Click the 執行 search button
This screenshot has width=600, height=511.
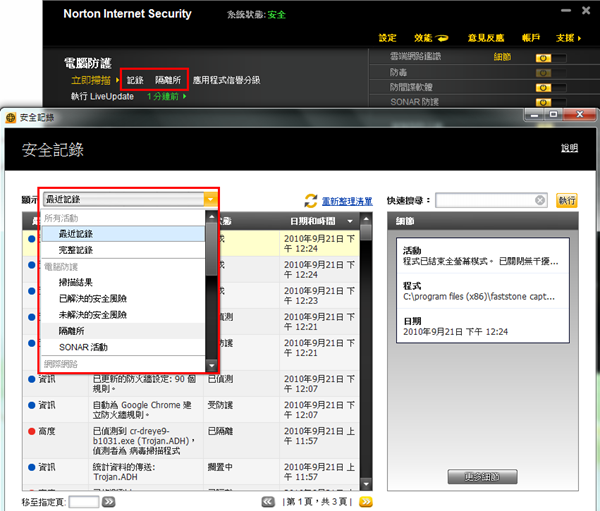coord(567,200)
